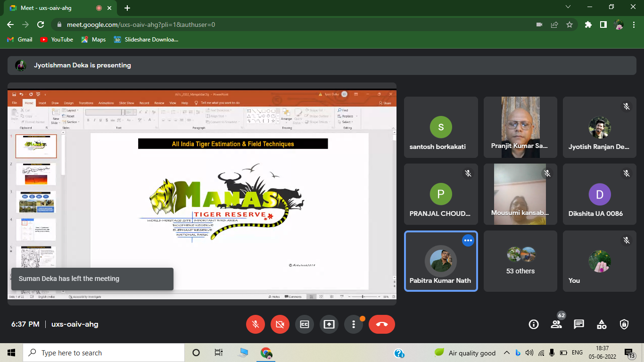Viewport: 644px width, 362px height.
Task: Open Get Help question icon on taskbar
Action: pos(399,353)
